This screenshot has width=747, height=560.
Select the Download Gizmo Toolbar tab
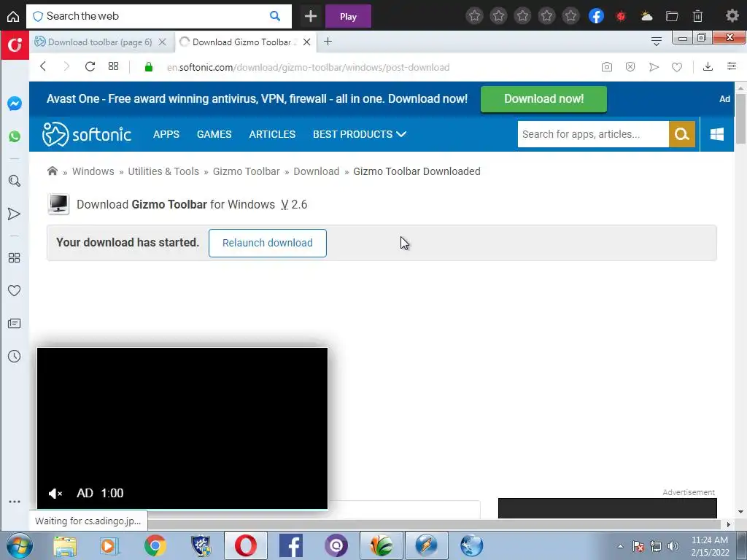click(241, 42)
